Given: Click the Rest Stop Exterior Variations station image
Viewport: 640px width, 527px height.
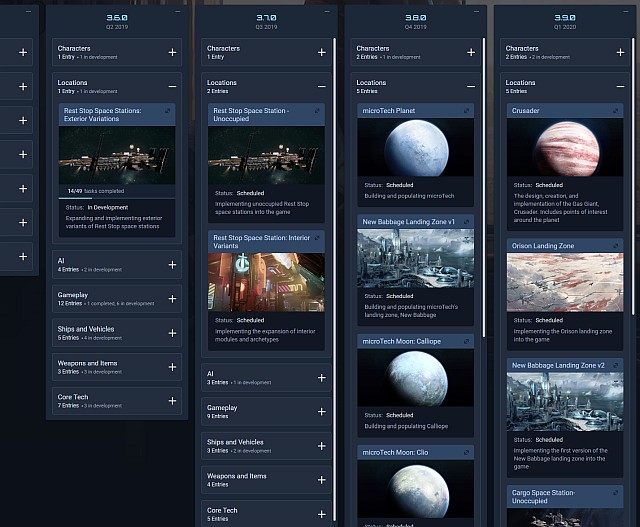Looking at the screenshot, I should 117,155.
